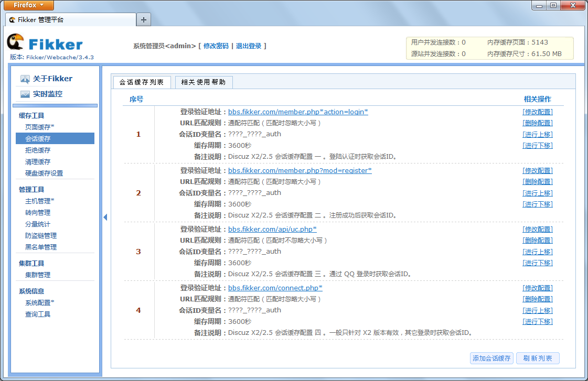Image resolution: width=588 pixels, height=381 pixels.
Task: Open the member.php action=login URL link
Action: (298, 112)
